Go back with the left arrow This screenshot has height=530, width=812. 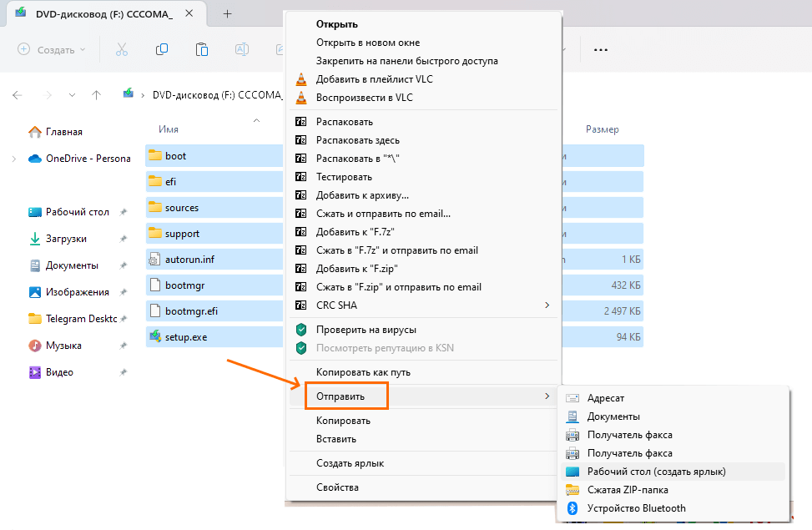(18, 95)
